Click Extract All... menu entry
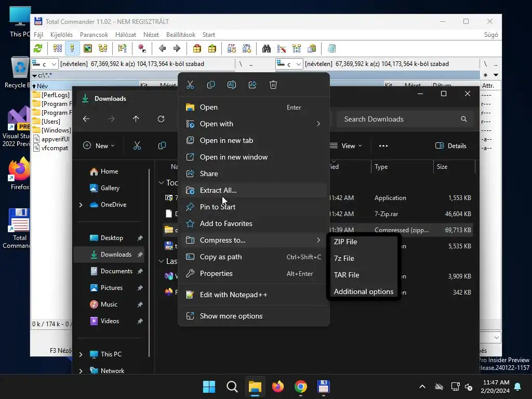The image size is (532, 399). tap(254, 190)
